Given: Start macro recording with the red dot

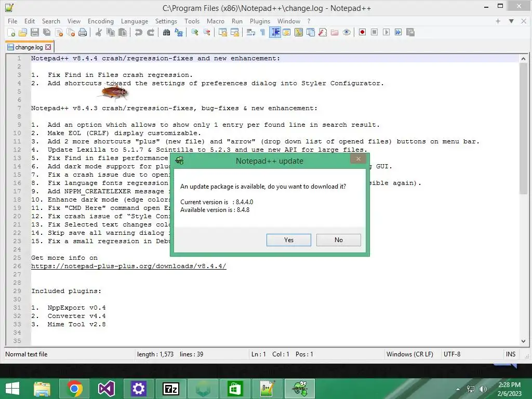Looking at the screenshot, I should pyautogui.click(x=362, y=32).
